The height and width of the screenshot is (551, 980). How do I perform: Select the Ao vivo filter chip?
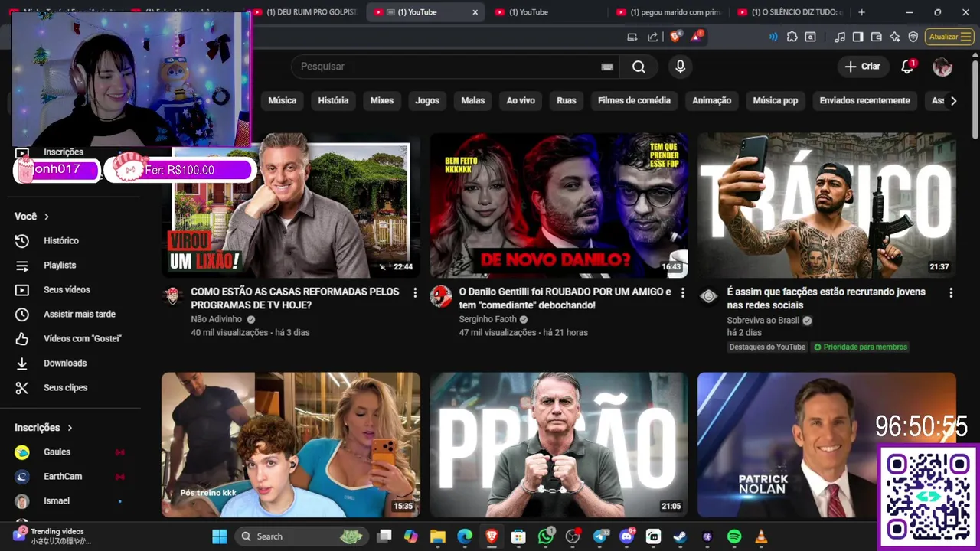coord(521,100)
